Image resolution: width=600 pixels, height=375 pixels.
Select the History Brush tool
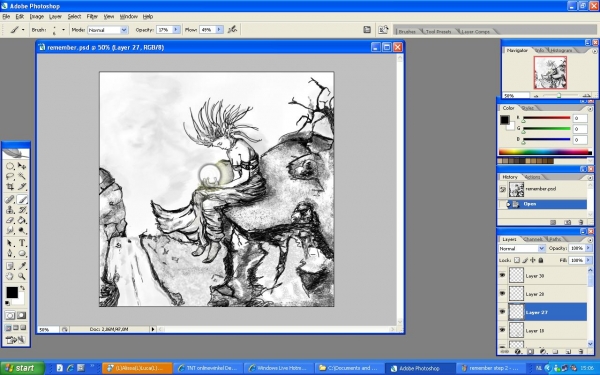point(22,210)
